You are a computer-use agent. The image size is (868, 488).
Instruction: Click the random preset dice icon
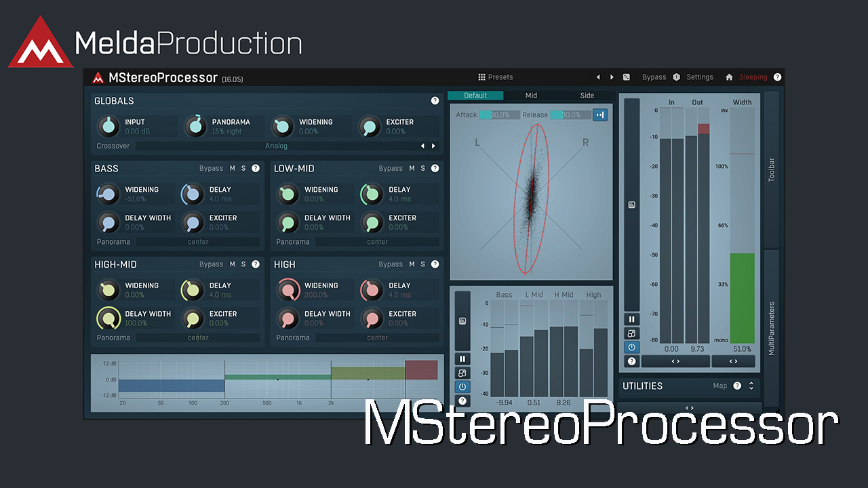pyautogui.click(x=627, y=77)
